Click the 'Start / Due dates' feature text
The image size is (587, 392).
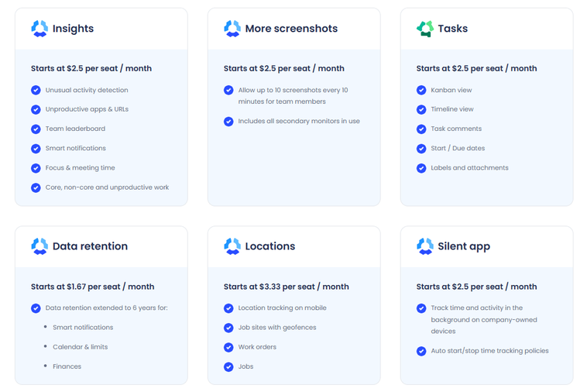[458, 148]
